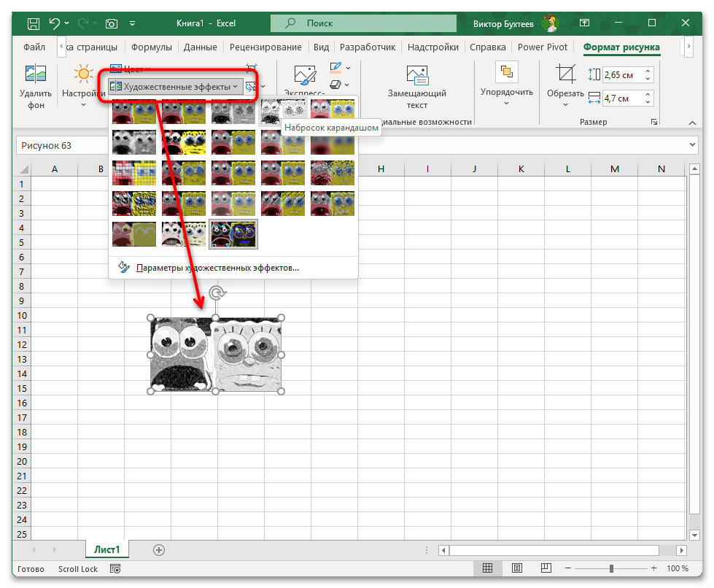714x588 pixels.
Task: Open the Справка tab
Action: coord(488,47)
